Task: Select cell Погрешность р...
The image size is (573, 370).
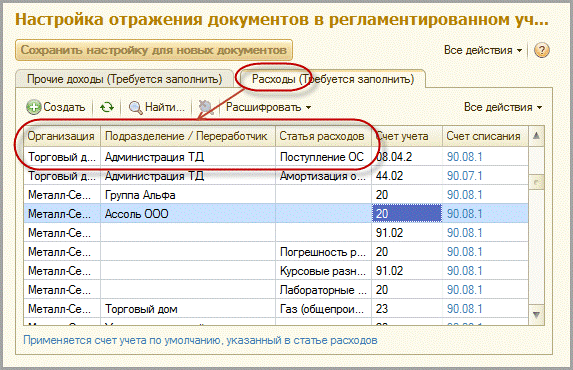Action: pos(323,252)
